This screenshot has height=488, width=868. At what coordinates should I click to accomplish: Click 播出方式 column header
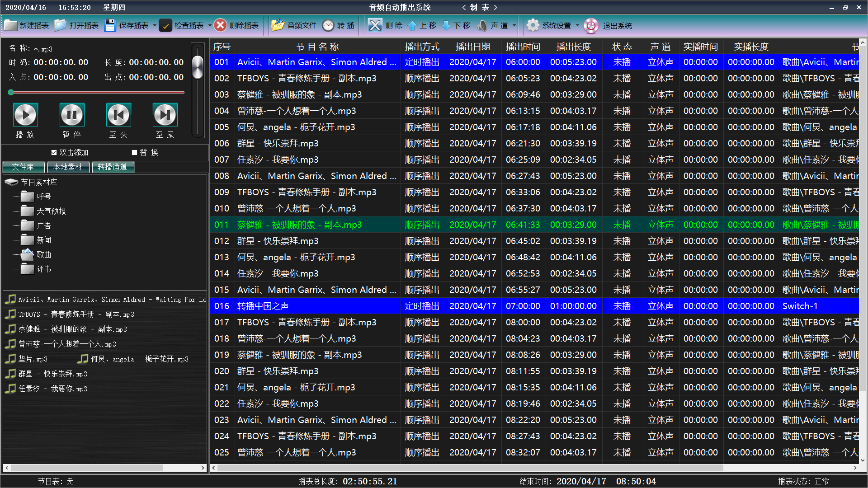point(422,47)
